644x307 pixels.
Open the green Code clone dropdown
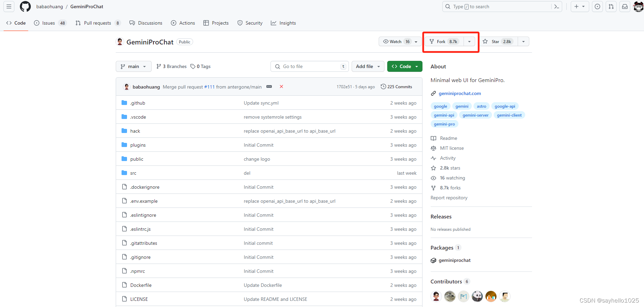pos(405,66)
